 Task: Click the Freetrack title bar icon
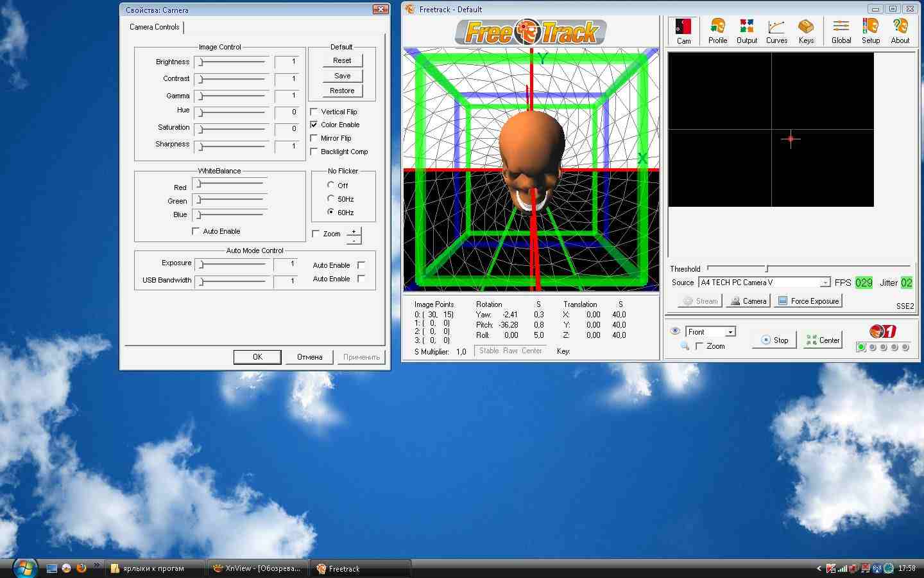(x=409, y=9)
